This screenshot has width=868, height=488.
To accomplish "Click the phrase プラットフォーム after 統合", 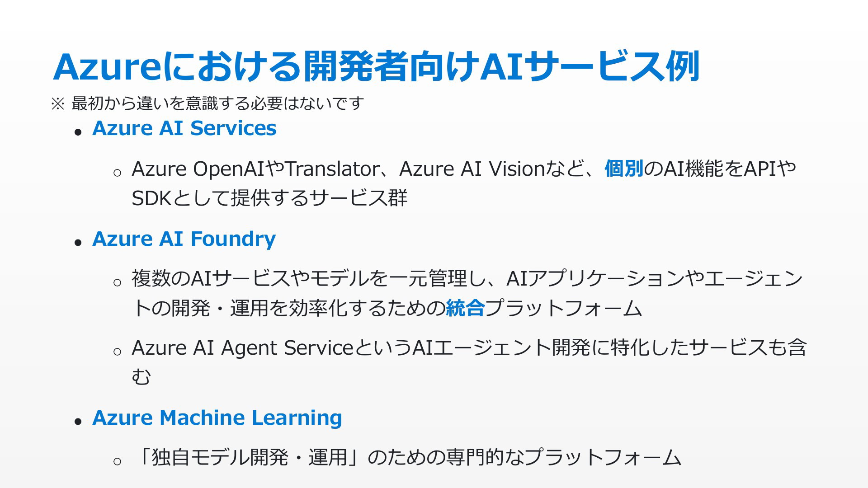I will tap(563, 308).
